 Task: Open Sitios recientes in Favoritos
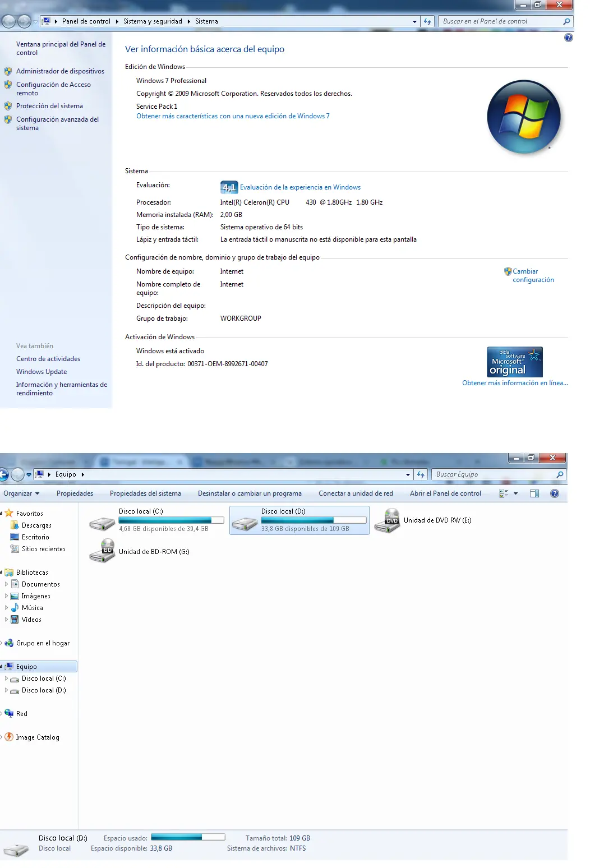click(44, 548)
